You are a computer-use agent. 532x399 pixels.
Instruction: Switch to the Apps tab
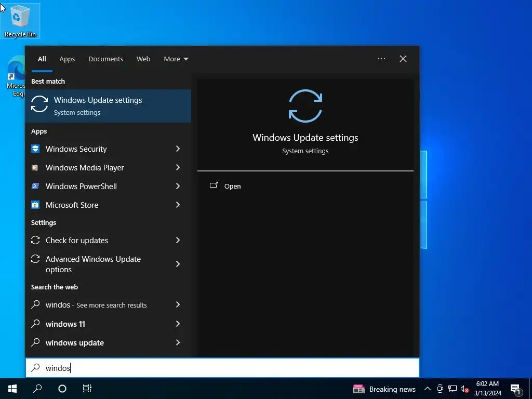click(x=67, y=59)
